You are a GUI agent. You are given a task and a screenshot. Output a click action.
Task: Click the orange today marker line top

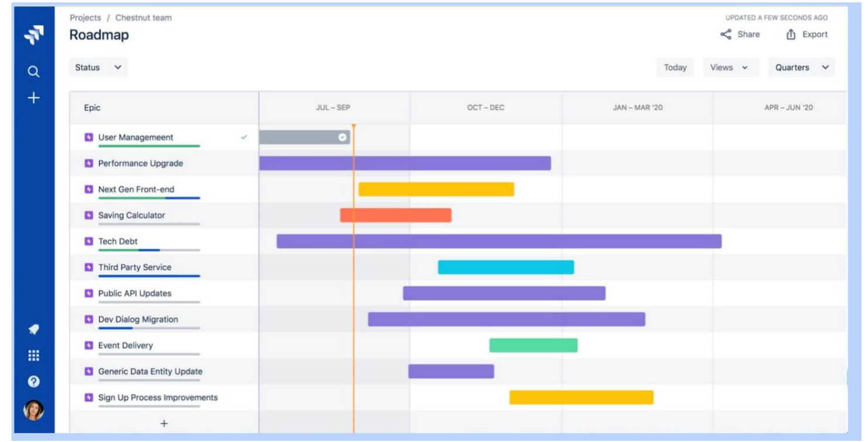coord(354,126)
